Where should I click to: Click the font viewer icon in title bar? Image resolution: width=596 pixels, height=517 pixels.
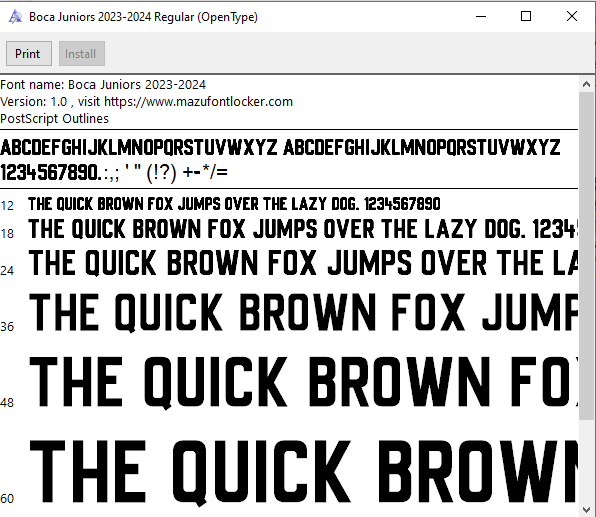pyautogui.click(x=15, y=17)
